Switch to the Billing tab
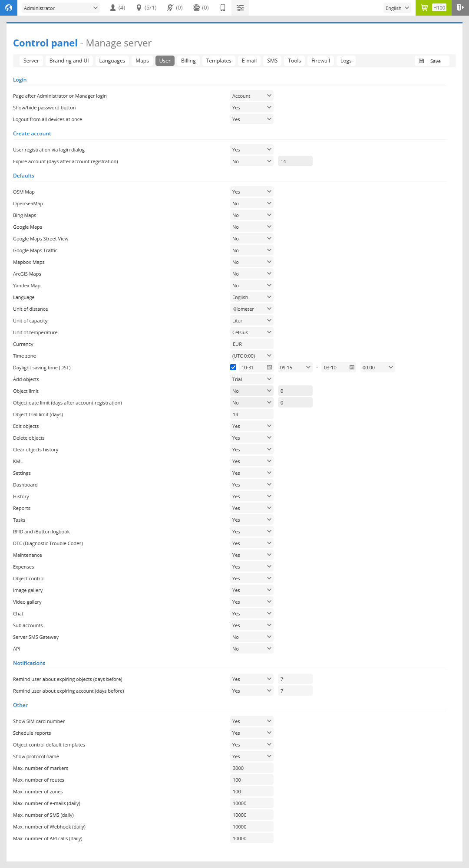The width and height of the screenshot is (469, 868). (188, 61)
